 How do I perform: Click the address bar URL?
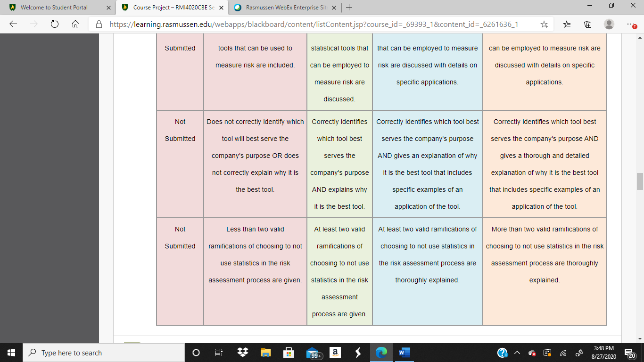pos(314,24)
